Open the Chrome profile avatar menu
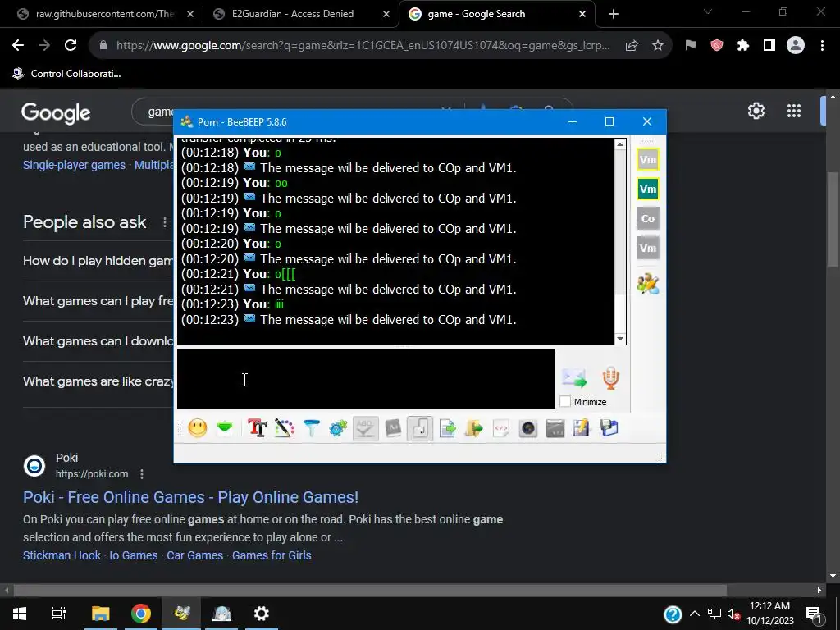840x630 pixels. click(x=796, y=46)
